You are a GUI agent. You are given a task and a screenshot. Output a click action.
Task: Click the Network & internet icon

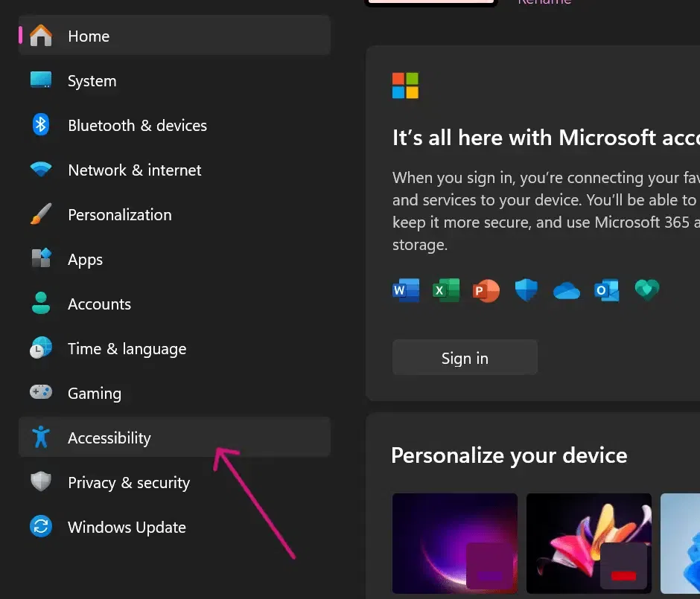(x=41, y=170)
